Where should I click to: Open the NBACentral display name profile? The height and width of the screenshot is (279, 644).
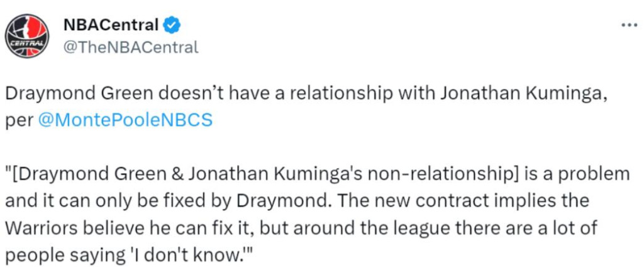111,25
